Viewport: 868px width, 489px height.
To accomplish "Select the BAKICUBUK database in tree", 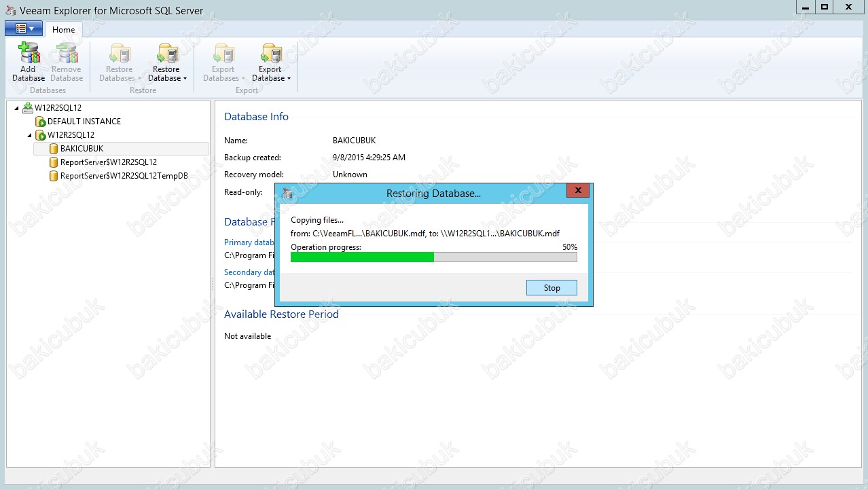I will tap(82, 149).
